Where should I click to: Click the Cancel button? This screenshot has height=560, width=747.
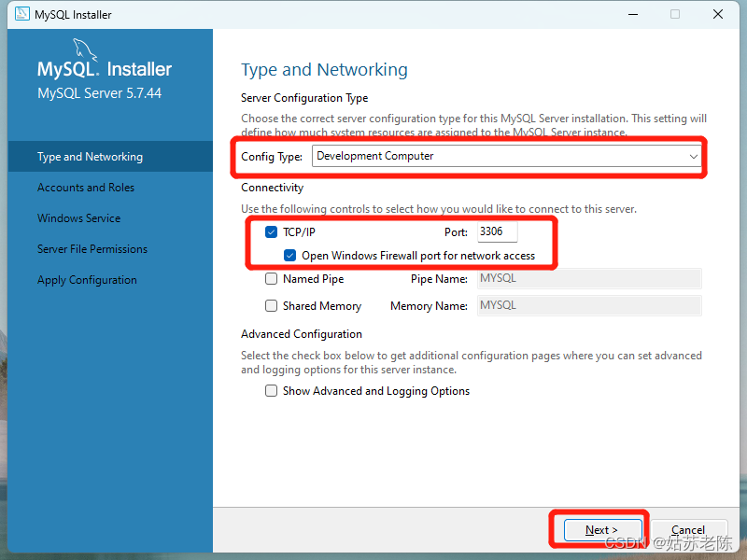(688, 530)
